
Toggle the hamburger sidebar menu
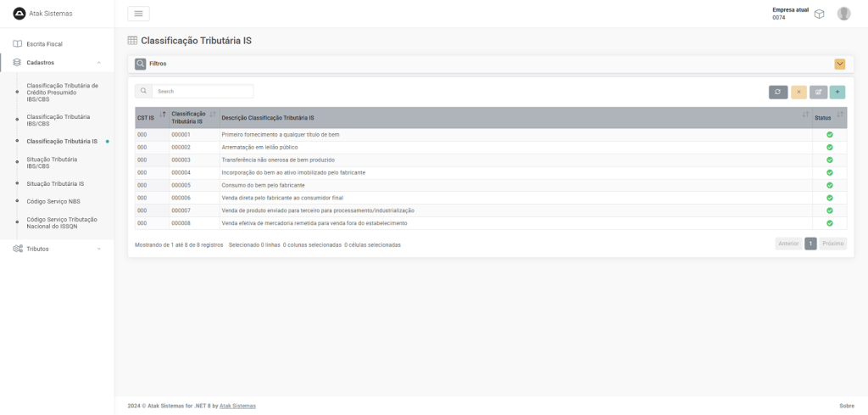[138, 14]
